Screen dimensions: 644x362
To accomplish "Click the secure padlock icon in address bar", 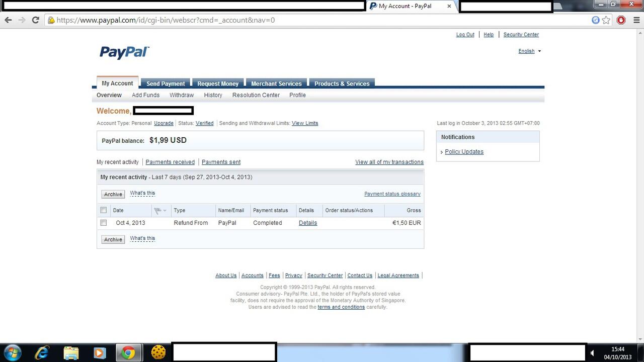I will (x=51, y=20).
